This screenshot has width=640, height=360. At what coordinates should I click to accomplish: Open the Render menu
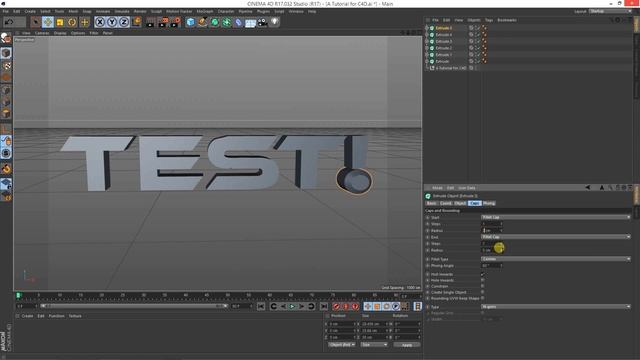tap(140, 11)
